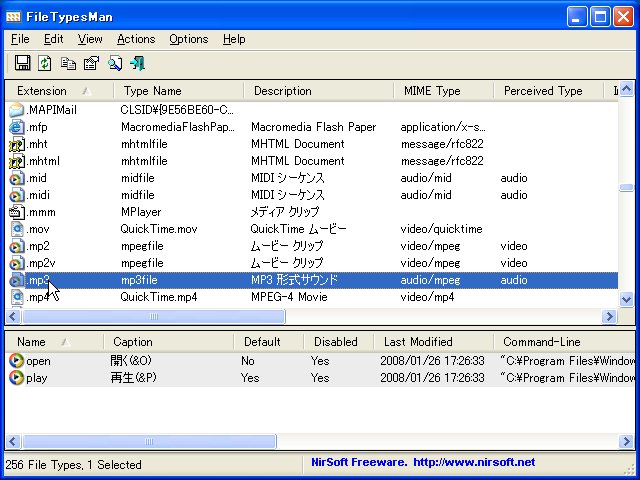
Task: Open the Options menu
Action: click(189, 39)
